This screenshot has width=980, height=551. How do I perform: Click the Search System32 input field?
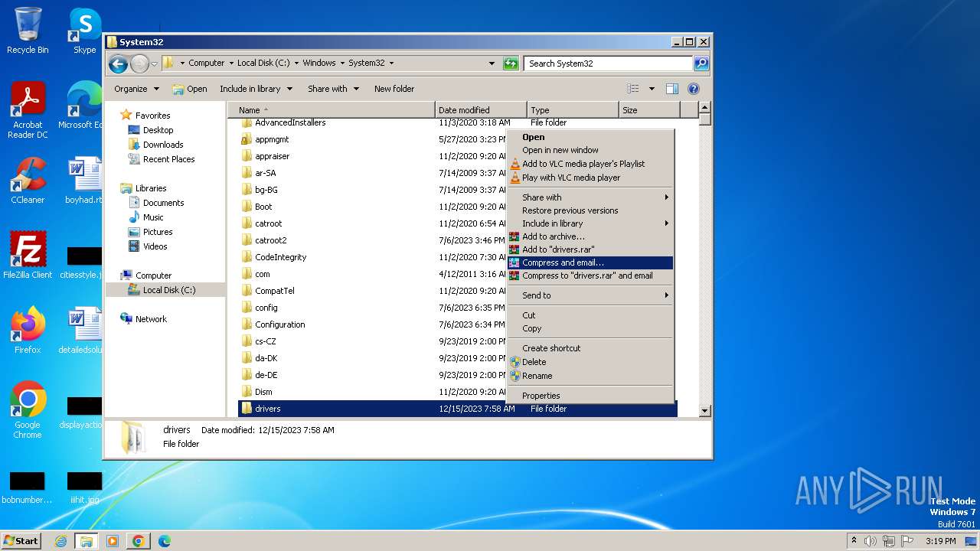pos(607,64)
